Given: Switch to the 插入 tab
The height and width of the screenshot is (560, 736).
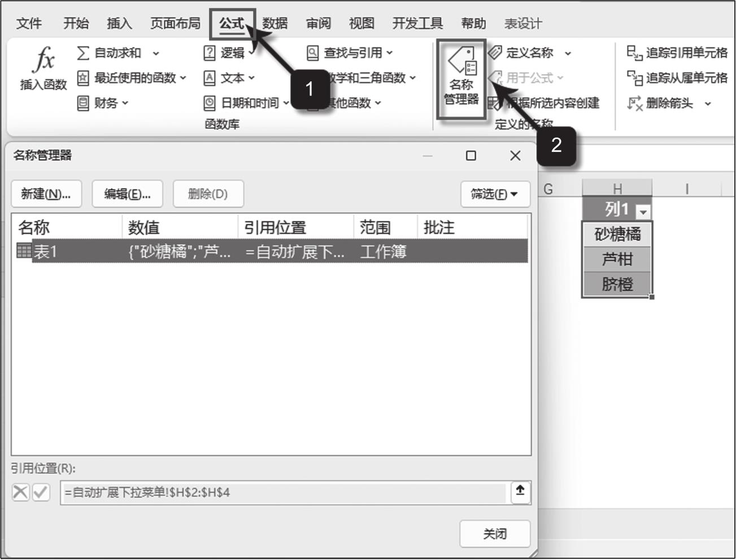Looking at the screenshot, I should coord(119,23).
